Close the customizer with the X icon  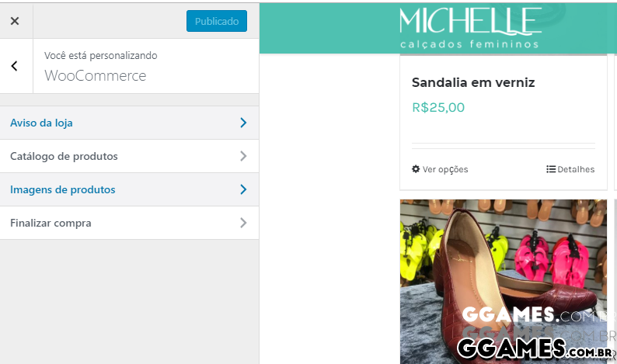tap(15, 21)
